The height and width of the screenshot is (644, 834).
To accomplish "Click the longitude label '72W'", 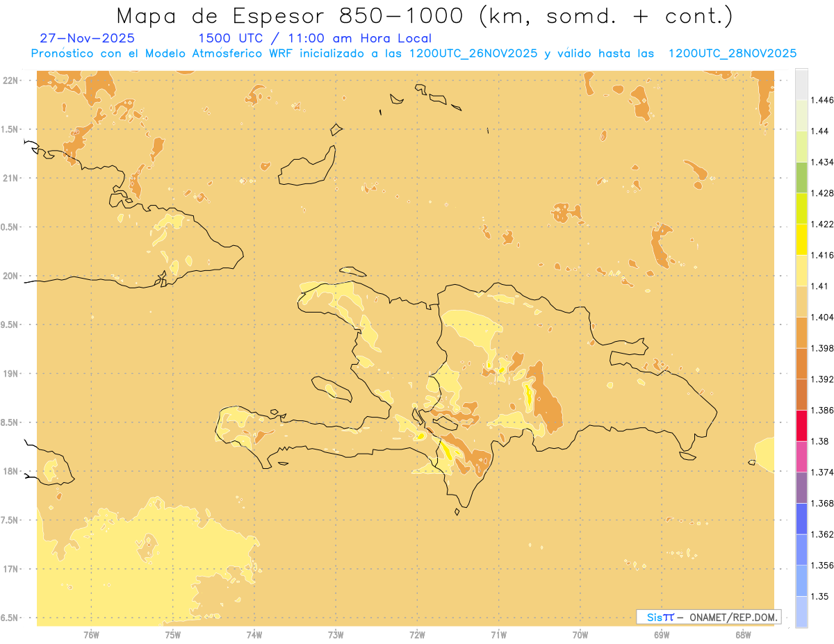I will click(417, 635).
